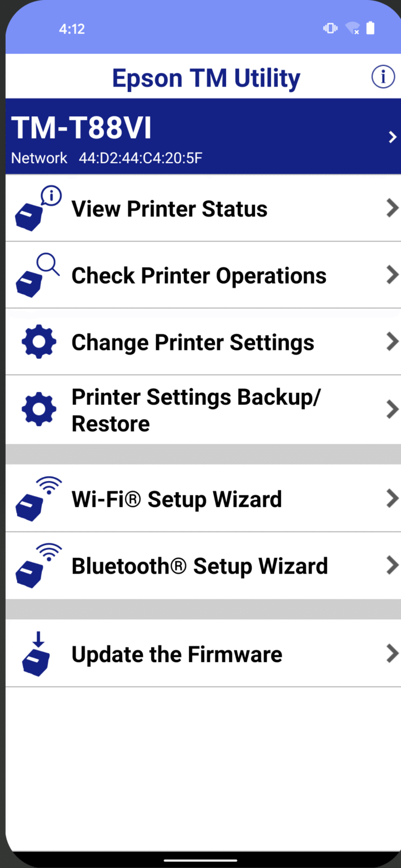Tap the Wi-Fi status indicator in status bar
Viewport: 401px width, 868px height.
(x=351, y=28)
